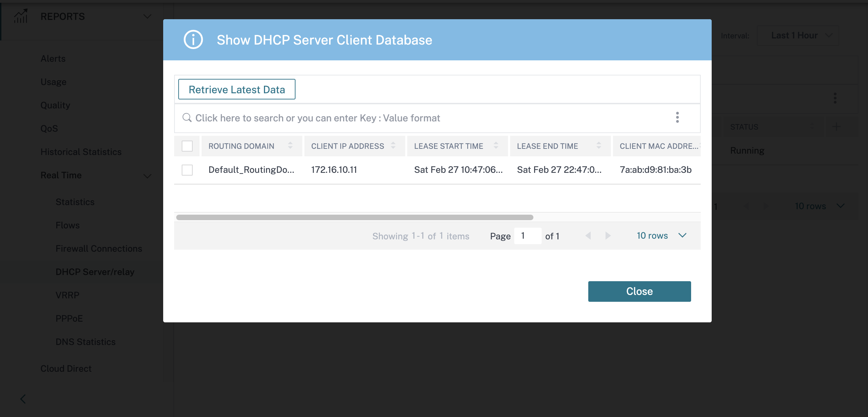868x417 pixels.
Task: Open Alerts in the sidebar
Action: pyautogui.click(x=53, y=59)
